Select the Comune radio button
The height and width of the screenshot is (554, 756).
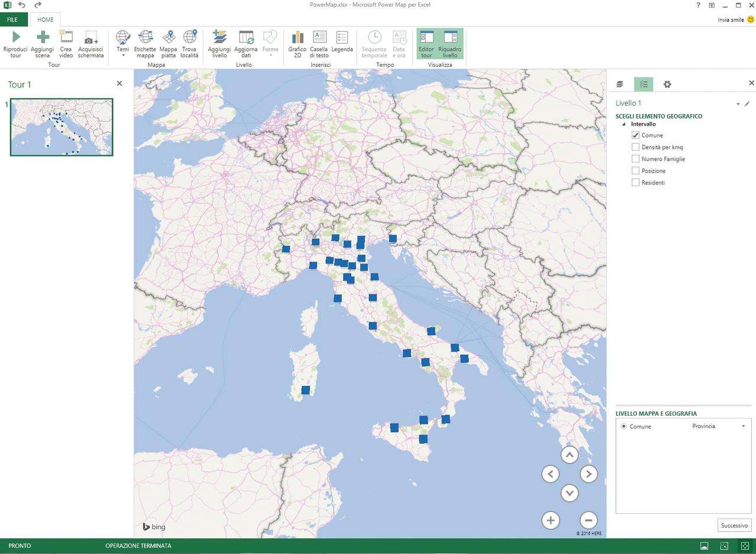click(x=624, y=426)
